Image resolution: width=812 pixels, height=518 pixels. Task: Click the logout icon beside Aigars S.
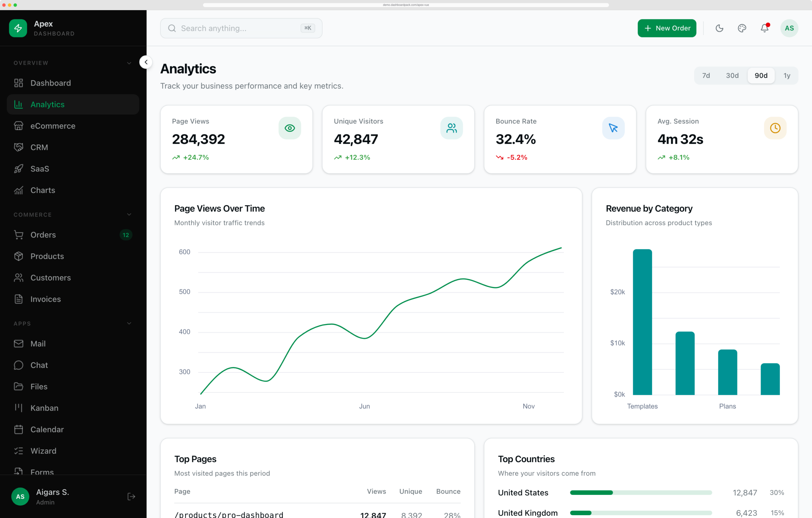tap(131, 496)
